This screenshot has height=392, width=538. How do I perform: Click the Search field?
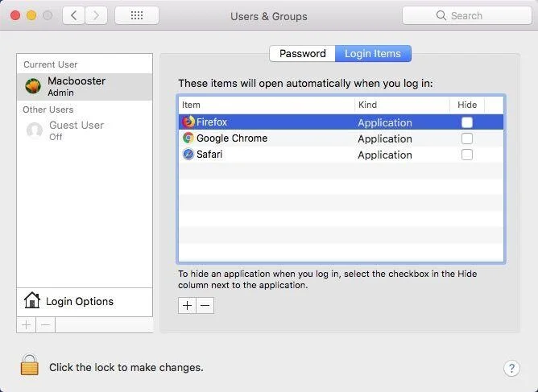click(x=466, y=15)
